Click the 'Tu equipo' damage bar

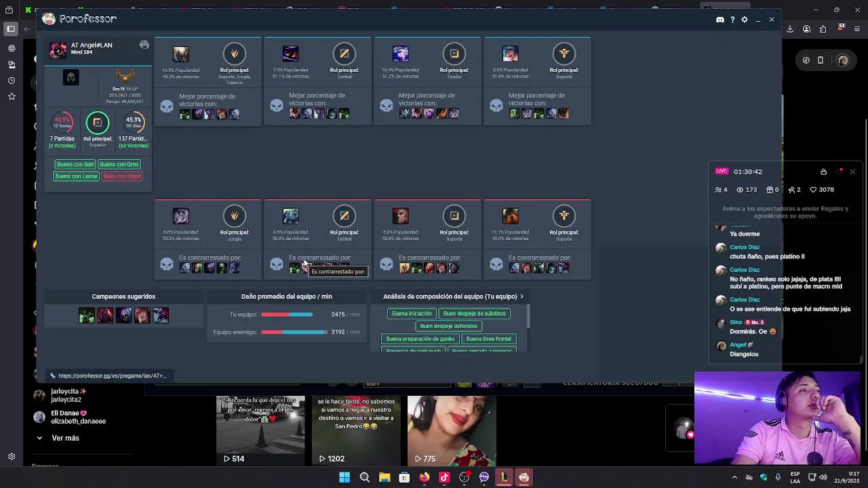[287, 314]
